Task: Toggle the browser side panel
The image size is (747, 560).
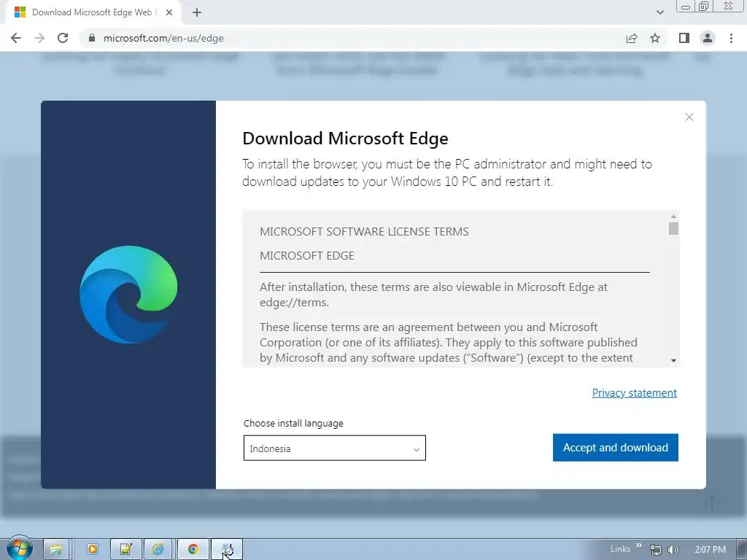Action: click(x=684, y=38)
